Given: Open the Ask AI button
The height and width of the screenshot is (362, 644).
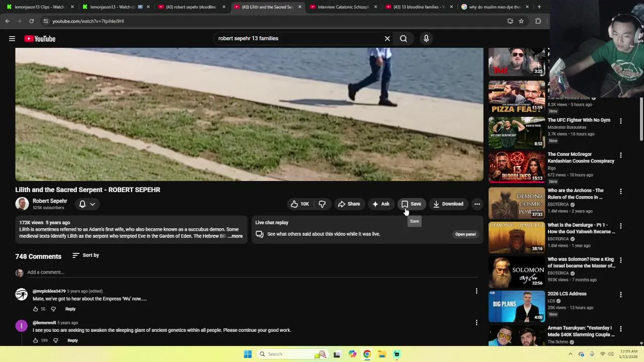Looking at the screenshot, I should pyautogui.click(x=380, y=204).
